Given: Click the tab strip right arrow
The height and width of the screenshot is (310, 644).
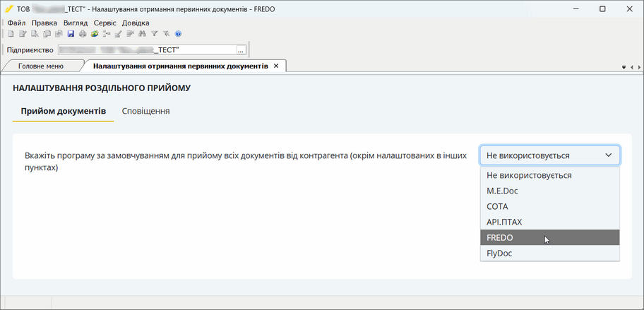Looking at the screenshot, I should tap(639, 67).
